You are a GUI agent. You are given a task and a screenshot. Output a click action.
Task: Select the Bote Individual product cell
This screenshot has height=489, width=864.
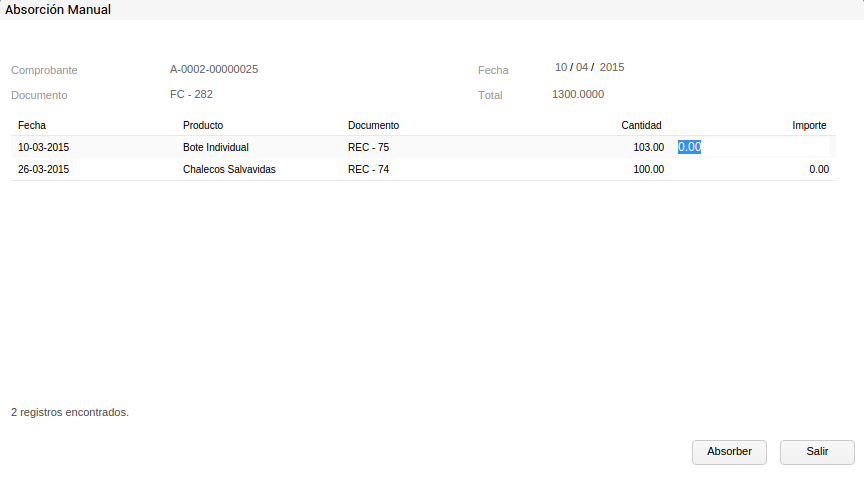[216, 147]
